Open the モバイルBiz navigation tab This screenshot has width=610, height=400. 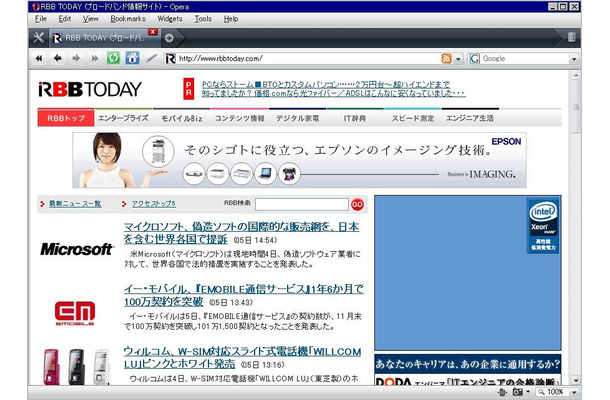pyautogui.click(x=182, y=118)
